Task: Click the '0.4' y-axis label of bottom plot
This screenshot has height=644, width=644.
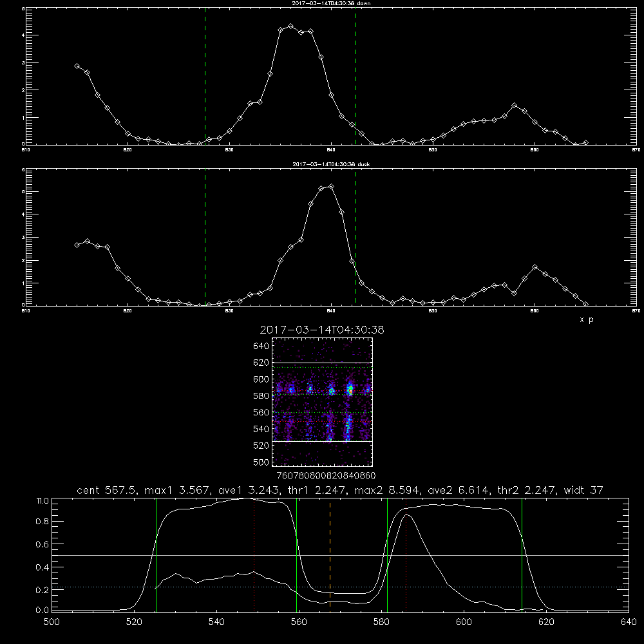Action: coord(43,567)
